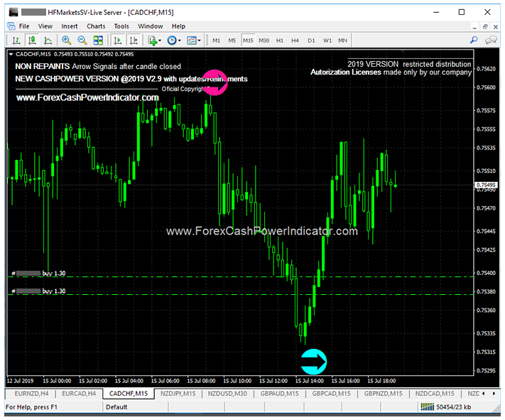Open the File menu

pyautogui.click(x=24, y=26)
